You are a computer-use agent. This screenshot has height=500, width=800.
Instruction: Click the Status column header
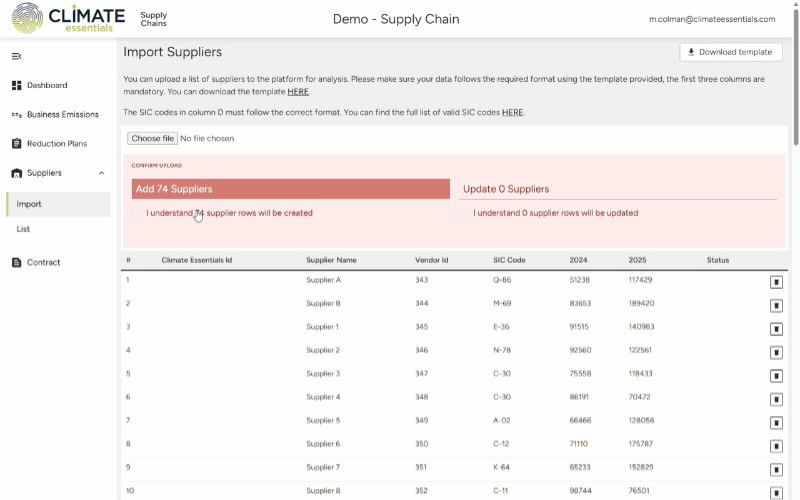pos(718,260)
